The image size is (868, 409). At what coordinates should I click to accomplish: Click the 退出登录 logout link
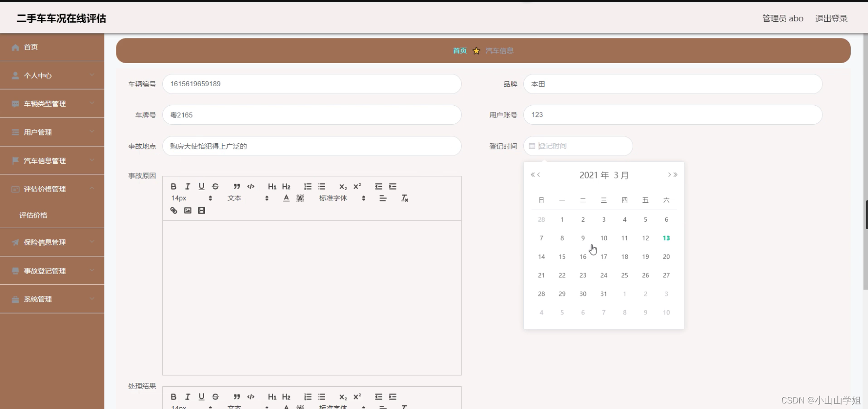831,19
